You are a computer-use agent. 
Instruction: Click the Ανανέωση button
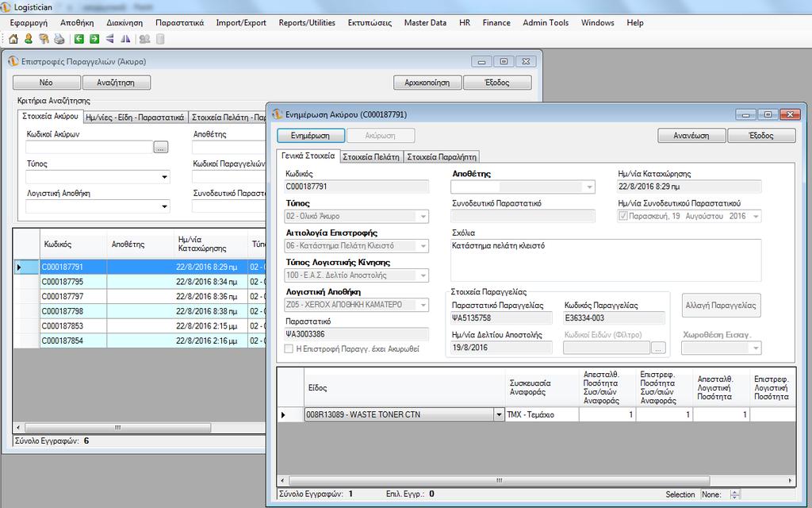(691, 135)
